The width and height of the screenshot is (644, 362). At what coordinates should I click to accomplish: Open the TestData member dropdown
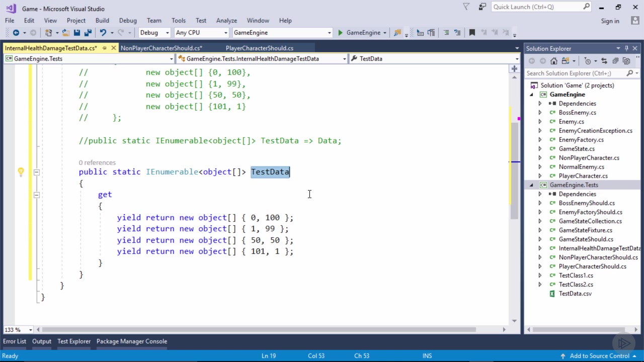click(517, 59)
